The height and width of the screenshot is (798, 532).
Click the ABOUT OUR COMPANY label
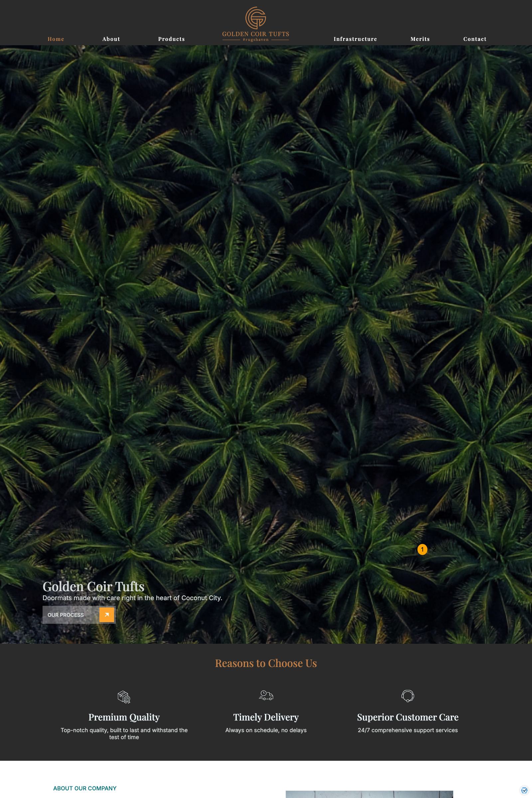tap(85, 788)
